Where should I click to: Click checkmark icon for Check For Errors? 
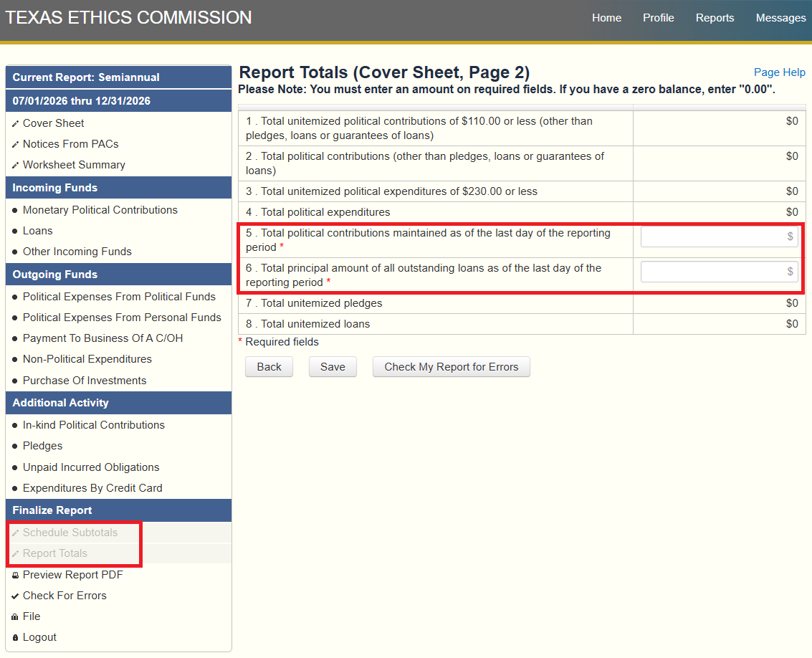(15, 596)
